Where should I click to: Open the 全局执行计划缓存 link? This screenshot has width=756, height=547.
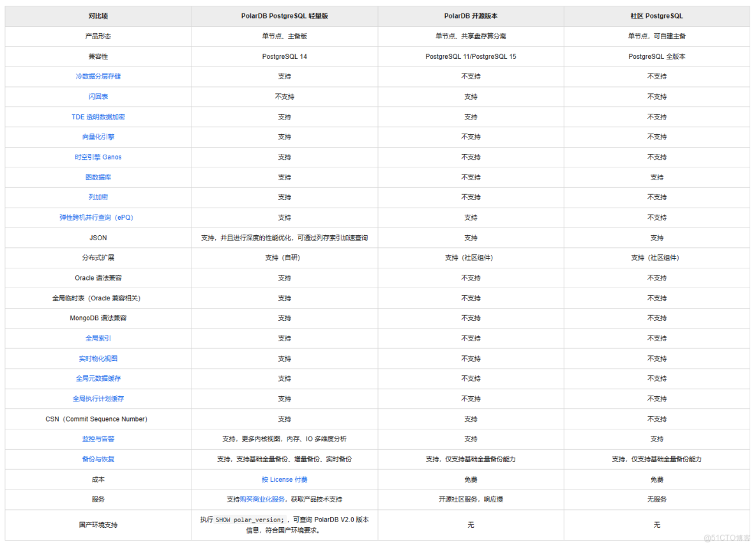click(x=98, y=399)
